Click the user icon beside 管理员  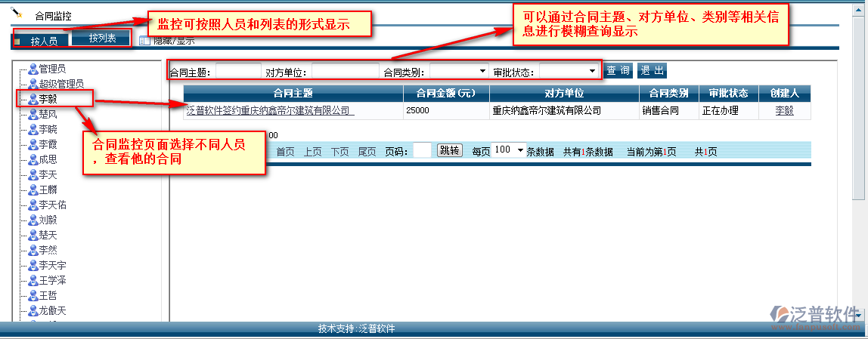coord(33,69)
